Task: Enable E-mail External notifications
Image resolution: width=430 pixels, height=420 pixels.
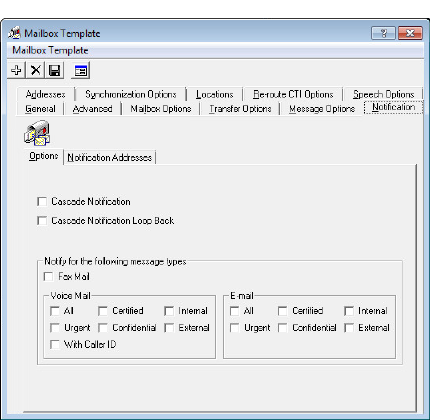Action: point(349,328)
